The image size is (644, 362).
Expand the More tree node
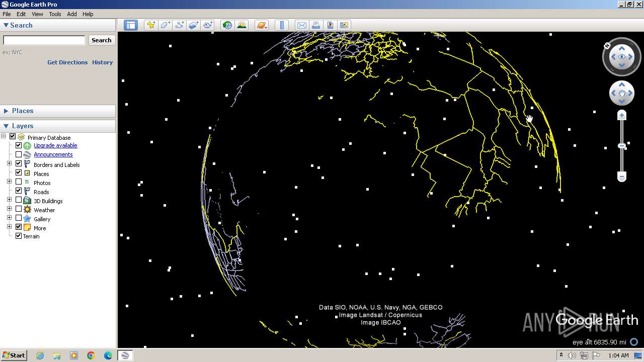pyautogui.click(x=9, y=227)
